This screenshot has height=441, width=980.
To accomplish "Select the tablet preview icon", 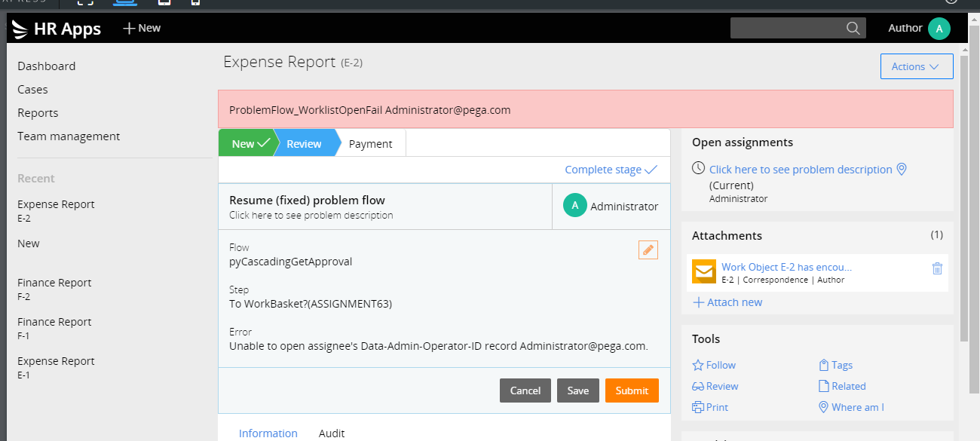I will coord(164,2).
